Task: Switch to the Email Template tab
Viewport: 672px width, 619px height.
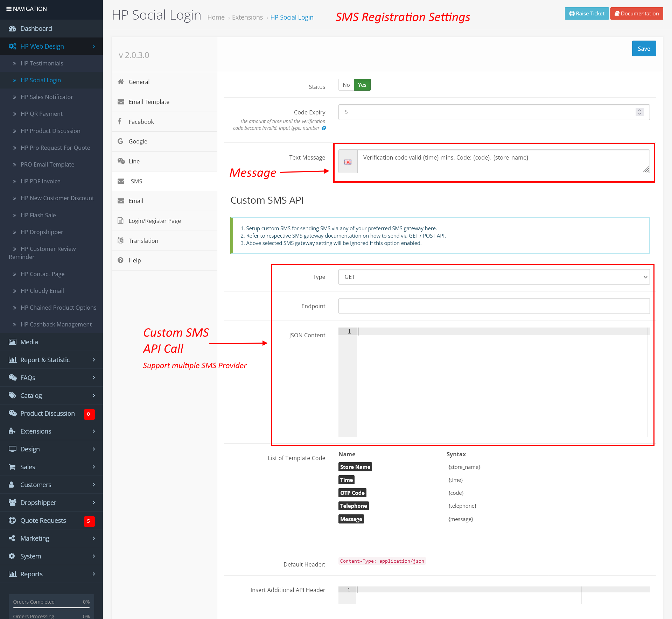Action: pos(149,102)
